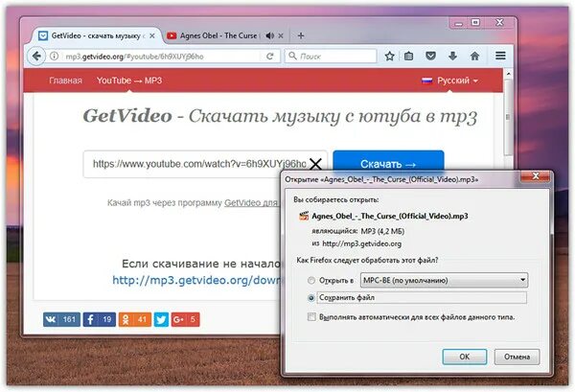575x392 pixels.
Task: Click the file name Agnes_Obel_-_The_Curse text
Action: pyautogui.click(x=389, y=216)
